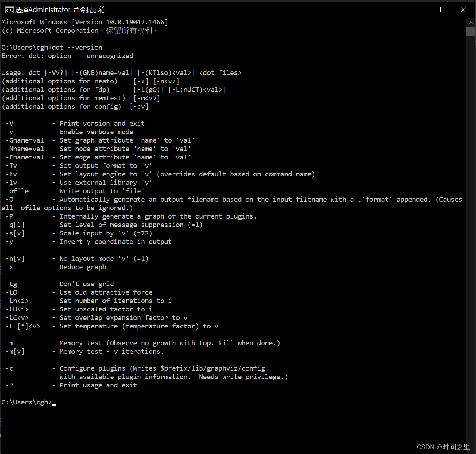Click '-O - Automatically generate an output filename' line
This screenshot has width=476, height=454.
click(x=234, y=200)
